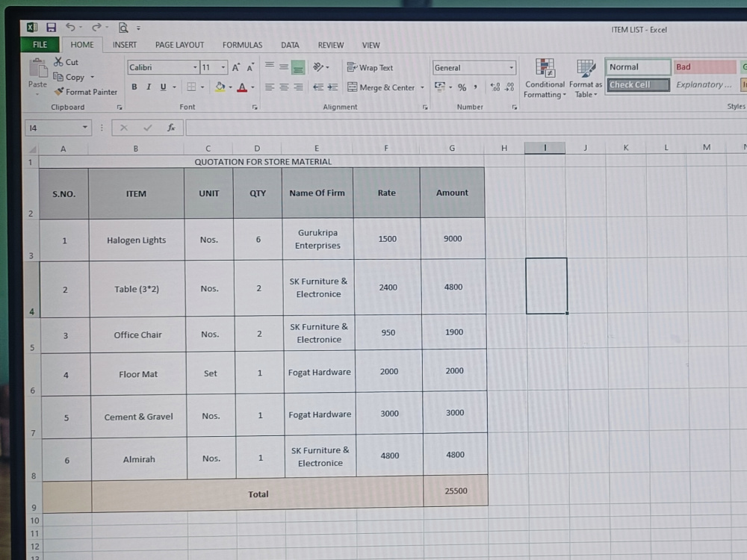
Task: Open the font size dropdown
Action: pos(223,68)
